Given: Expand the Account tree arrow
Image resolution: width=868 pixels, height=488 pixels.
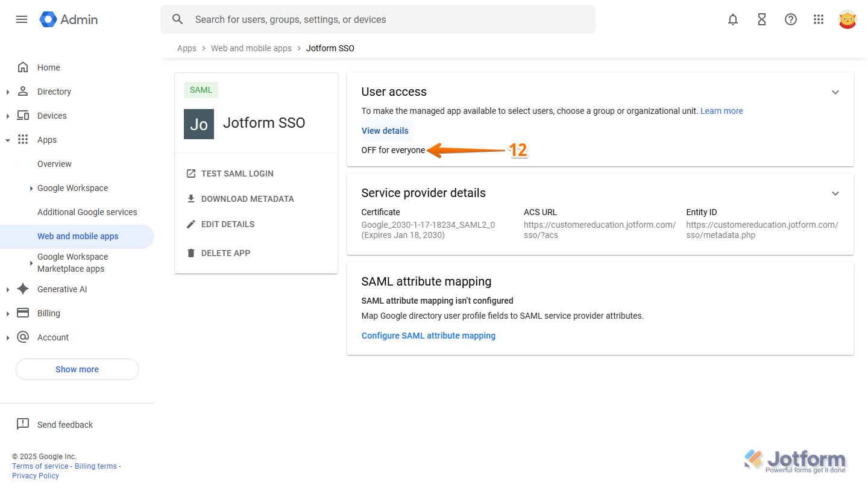Looking at the screenshot, I should pyautogui.click(x=8, y=337).
